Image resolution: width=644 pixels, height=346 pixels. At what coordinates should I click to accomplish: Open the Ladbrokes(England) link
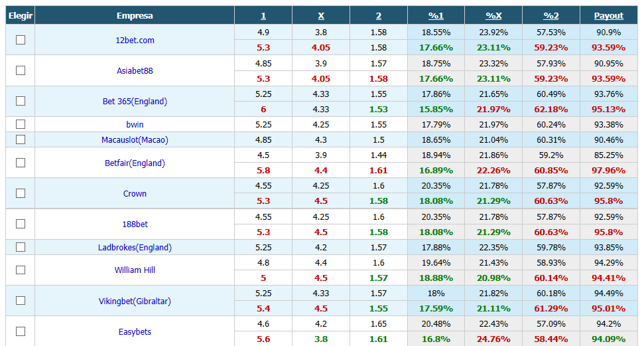pos(135,247)
